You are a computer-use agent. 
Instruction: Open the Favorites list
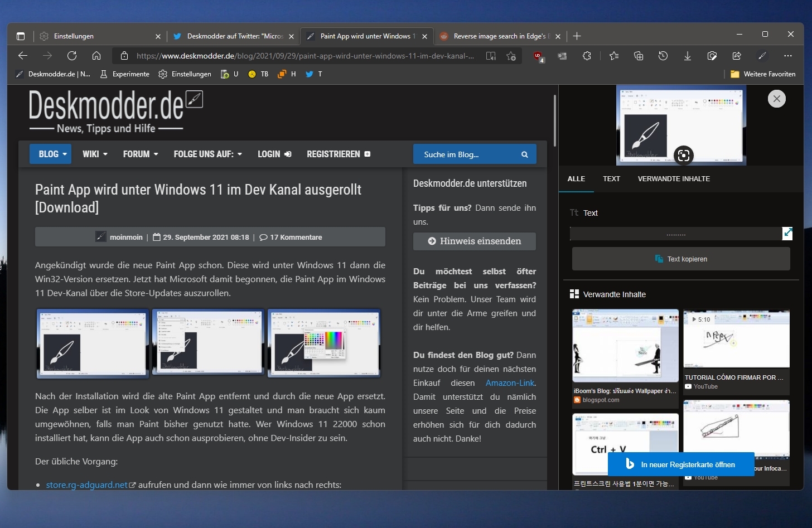pos(614,56)
